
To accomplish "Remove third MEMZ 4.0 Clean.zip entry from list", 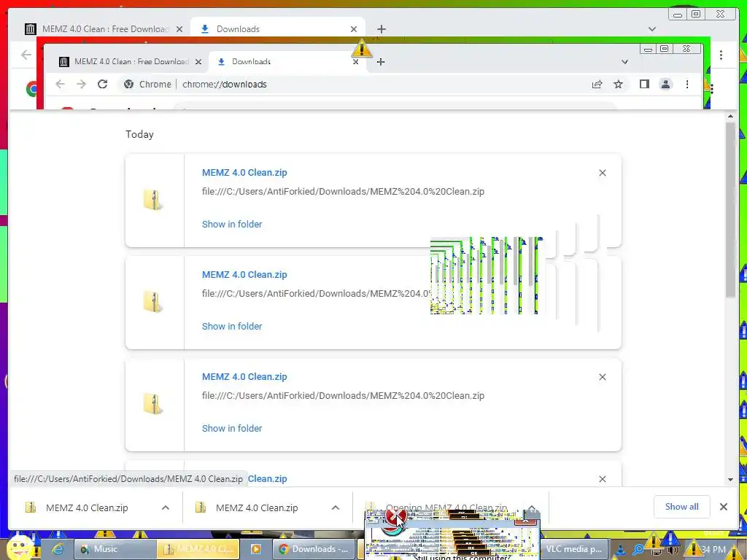I will click(x=603, y=377).
